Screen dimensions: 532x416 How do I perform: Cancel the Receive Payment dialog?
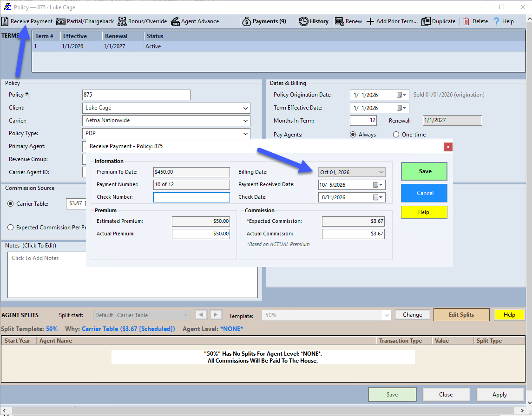(x=424, y=193)
